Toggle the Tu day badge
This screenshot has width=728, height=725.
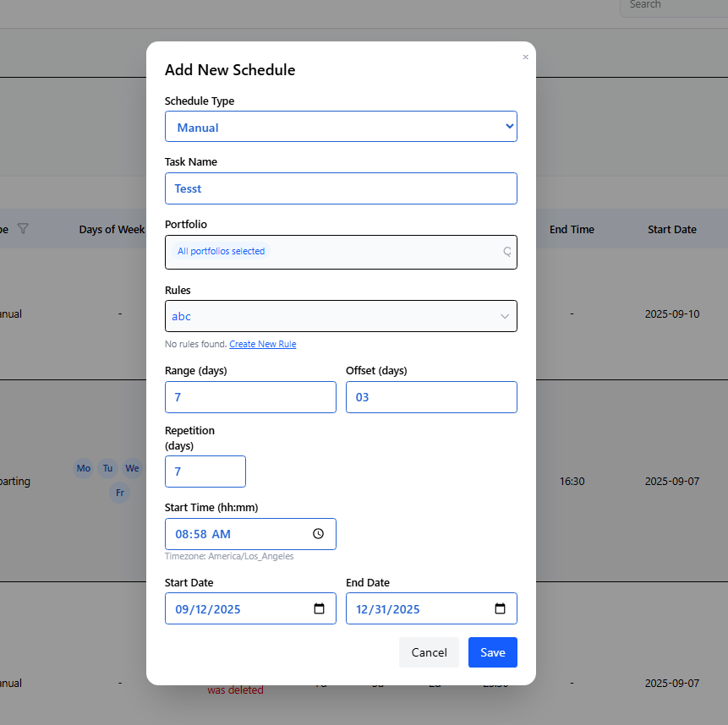tap(107, 468)
